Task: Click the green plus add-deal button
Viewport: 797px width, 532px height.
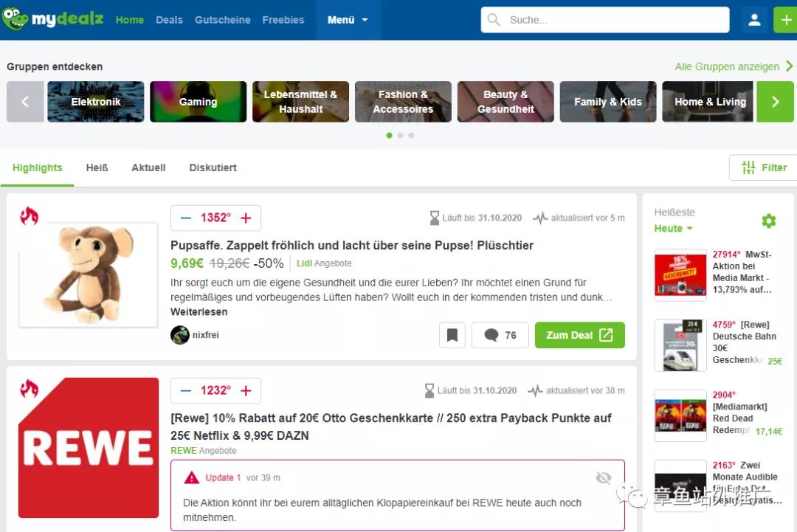Action: click(x=785, y=20)
